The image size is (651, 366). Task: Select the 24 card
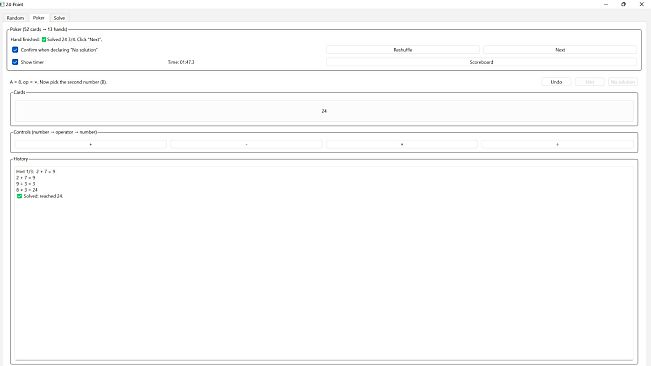(x=324, y=111)
